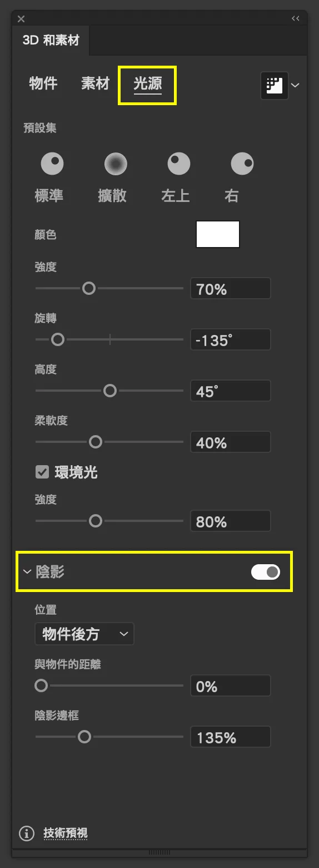Choose the 左上 light preset icon
The image size is (319, 868).
[x=179, y=164]
